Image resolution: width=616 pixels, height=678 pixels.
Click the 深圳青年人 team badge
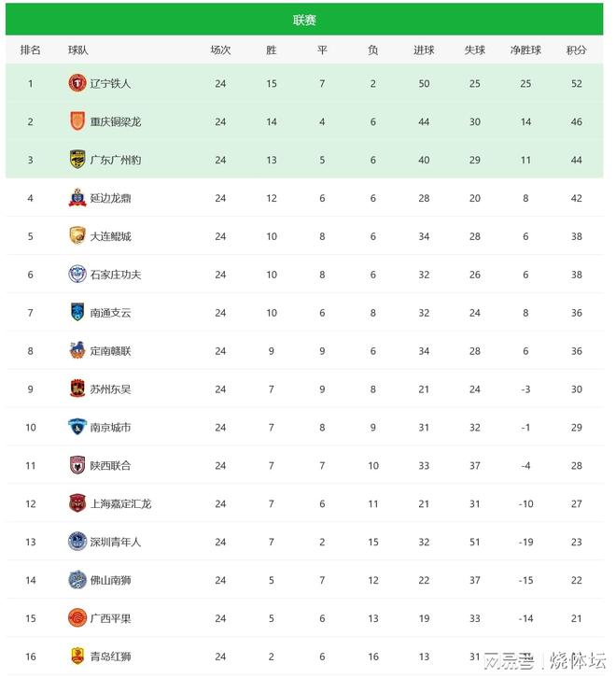tap(77, 542)
